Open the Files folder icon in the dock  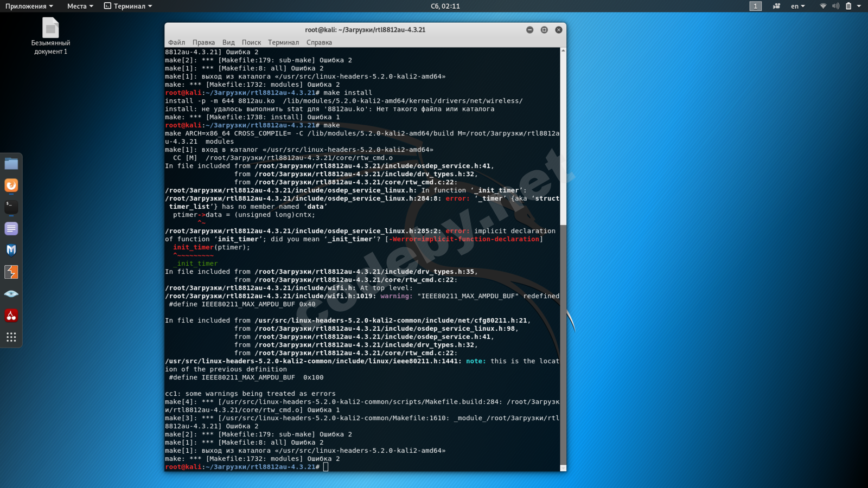[11, 164]
